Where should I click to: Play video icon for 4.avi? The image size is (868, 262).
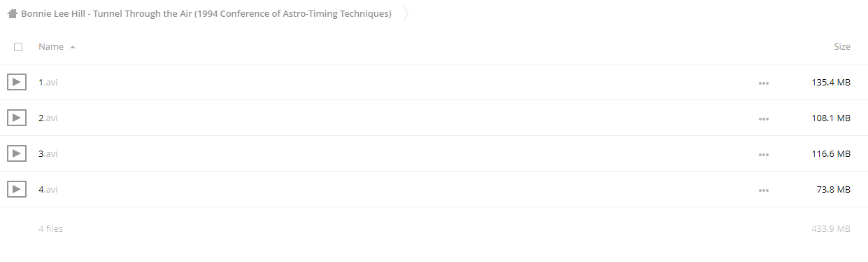(17, 189)
